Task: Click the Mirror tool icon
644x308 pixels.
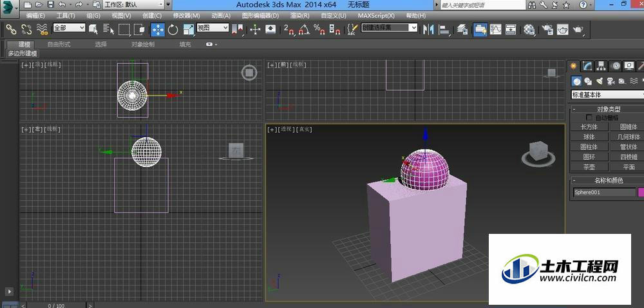Action: click(428, 29)
